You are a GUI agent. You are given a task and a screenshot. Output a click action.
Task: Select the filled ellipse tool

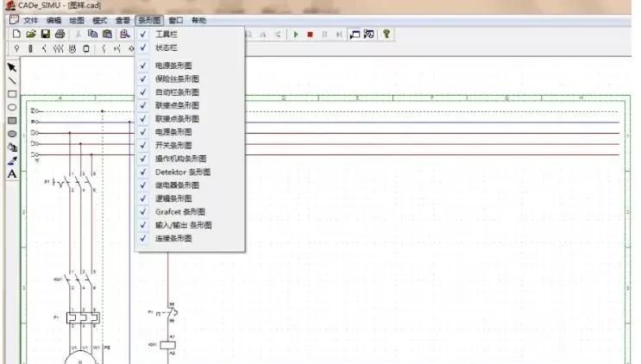pyautogui.click(x=12, y=134)
